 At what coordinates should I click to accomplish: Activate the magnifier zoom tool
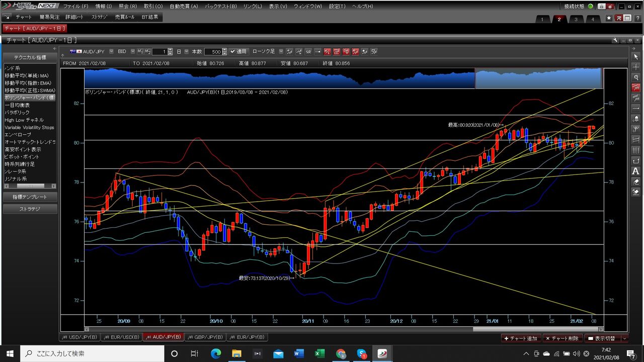point(636,77)
